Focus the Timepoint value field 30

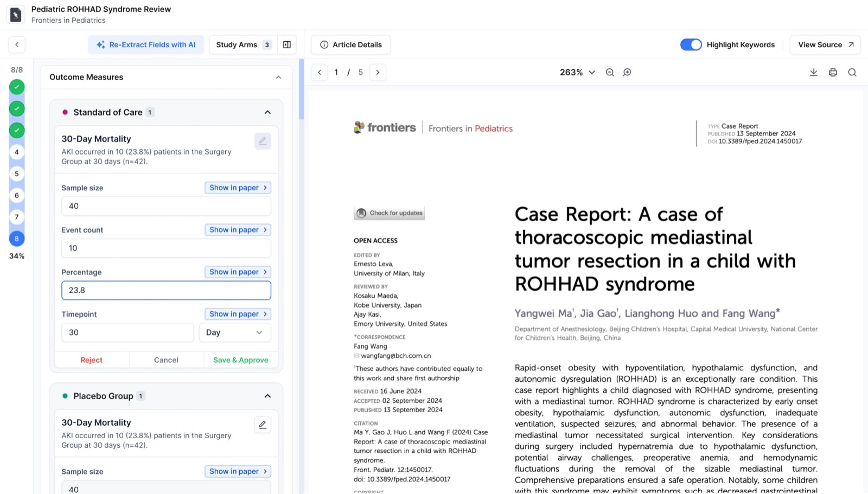[x=127, y=332]
